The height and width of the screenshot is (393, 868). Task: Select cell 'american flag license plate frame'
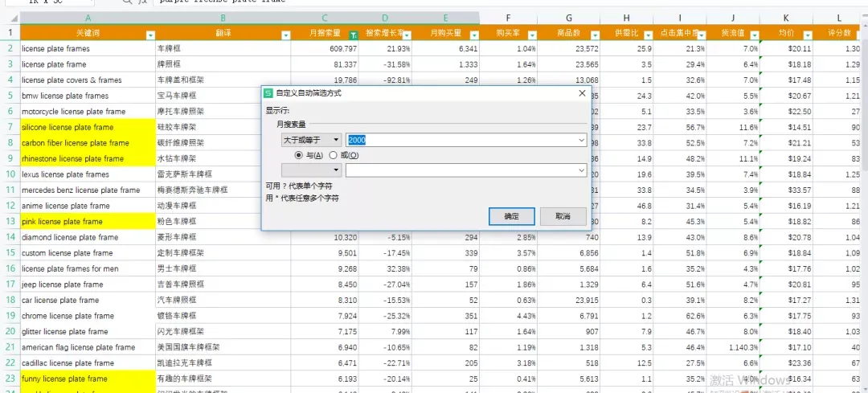[x=88, y=347]
